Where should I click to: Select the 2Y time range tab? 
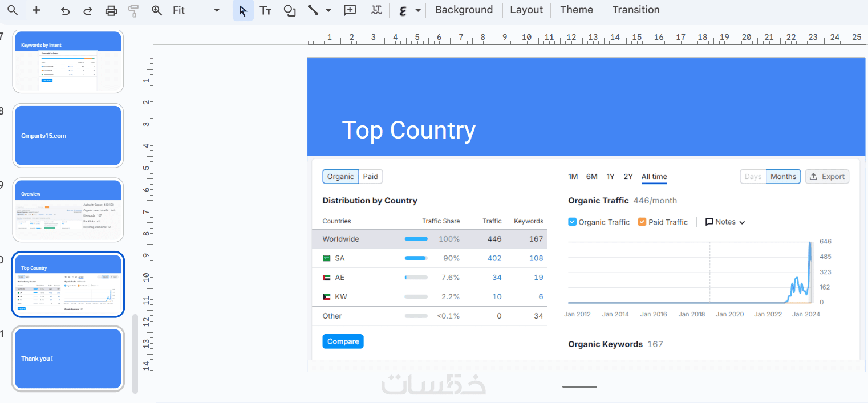628,177
